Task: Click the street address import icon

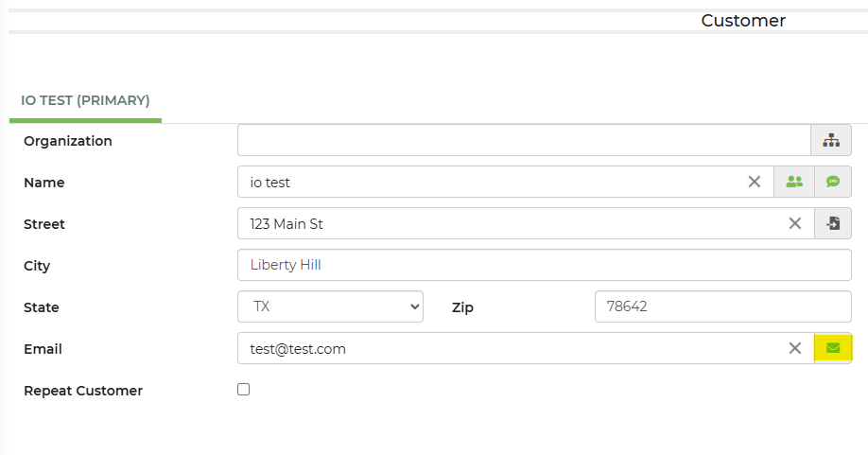Action: tap(833, 223)
